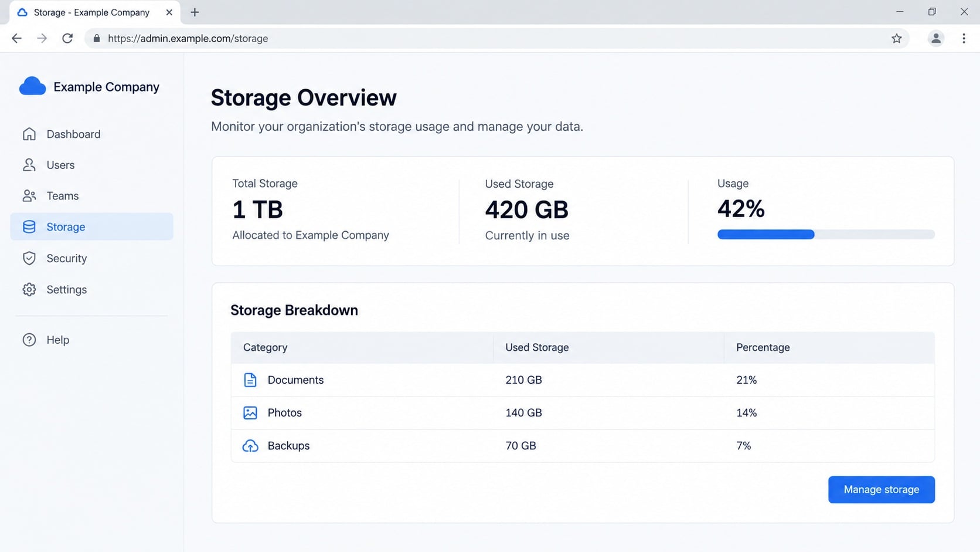Open the Help link in sidebar

point(92,340)
